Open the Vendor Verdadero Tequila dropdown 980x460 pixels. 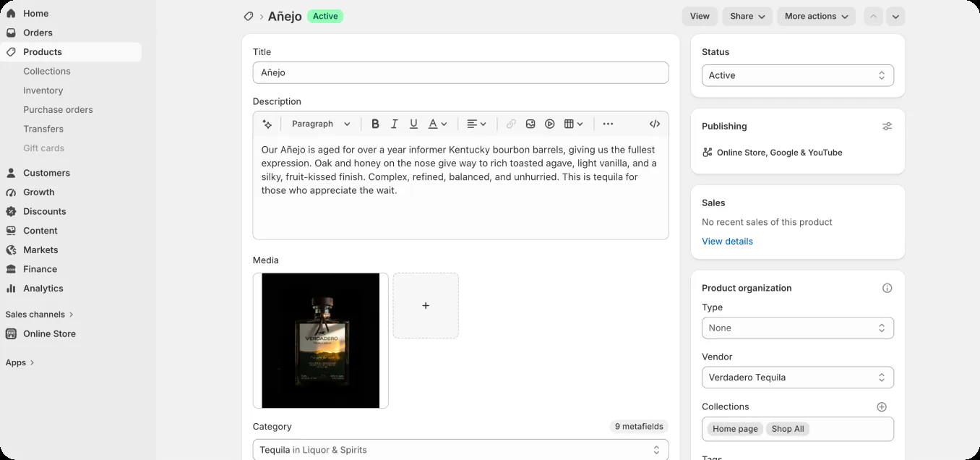coord(798,378)
